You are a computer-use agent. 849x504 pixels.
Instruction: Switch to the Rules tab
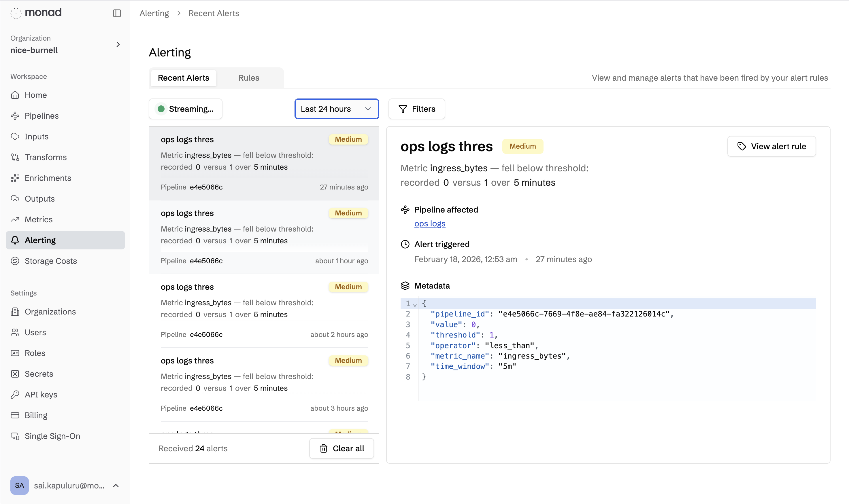[x=249, y=78]
